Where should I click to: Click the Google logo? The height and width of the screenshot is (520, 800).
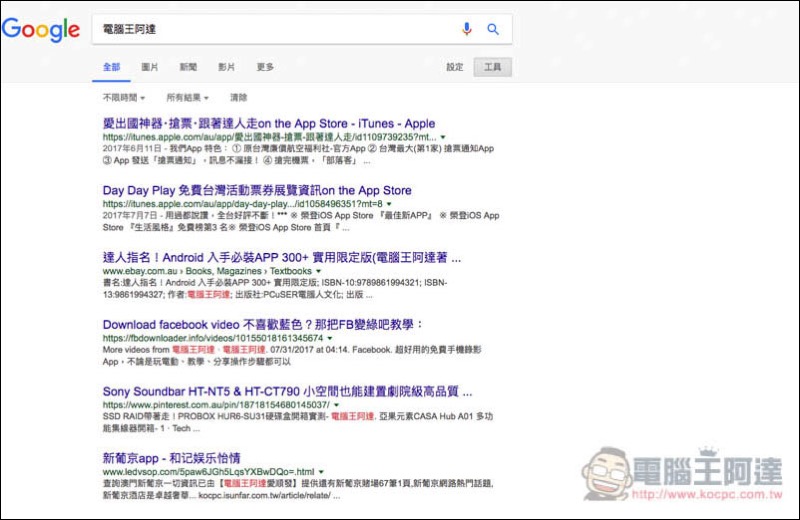[41, 30]
